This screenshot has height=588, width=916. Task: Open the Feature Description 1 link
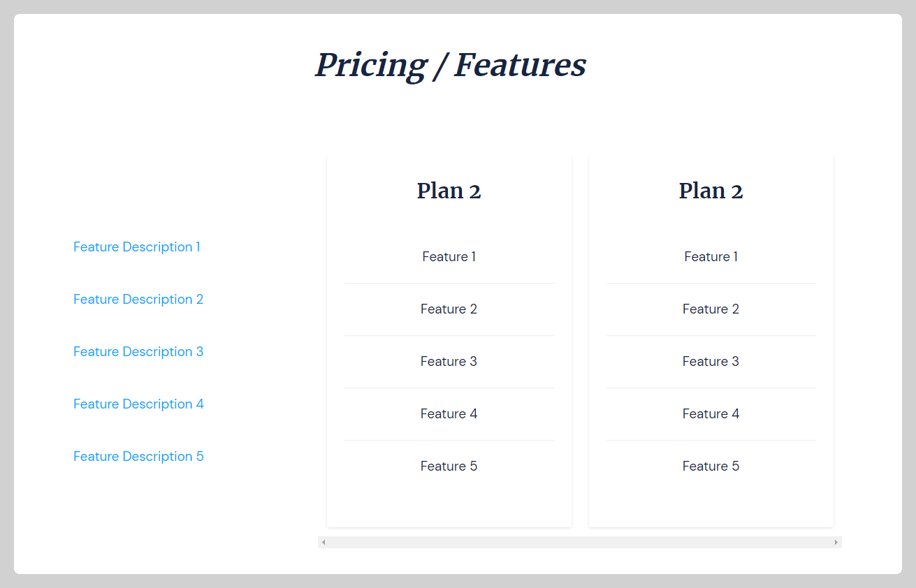pyautogui.click(x=137, y=247)
